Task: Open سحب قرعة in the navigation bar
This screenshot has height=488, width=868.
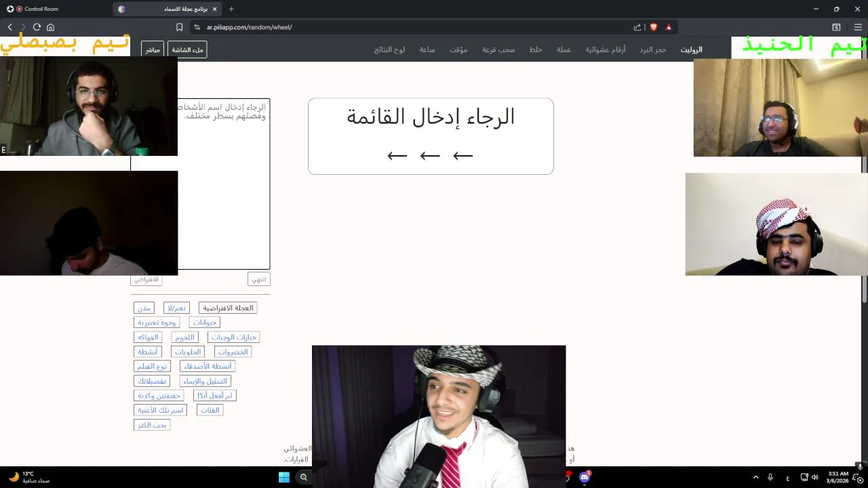Action: 498,49
